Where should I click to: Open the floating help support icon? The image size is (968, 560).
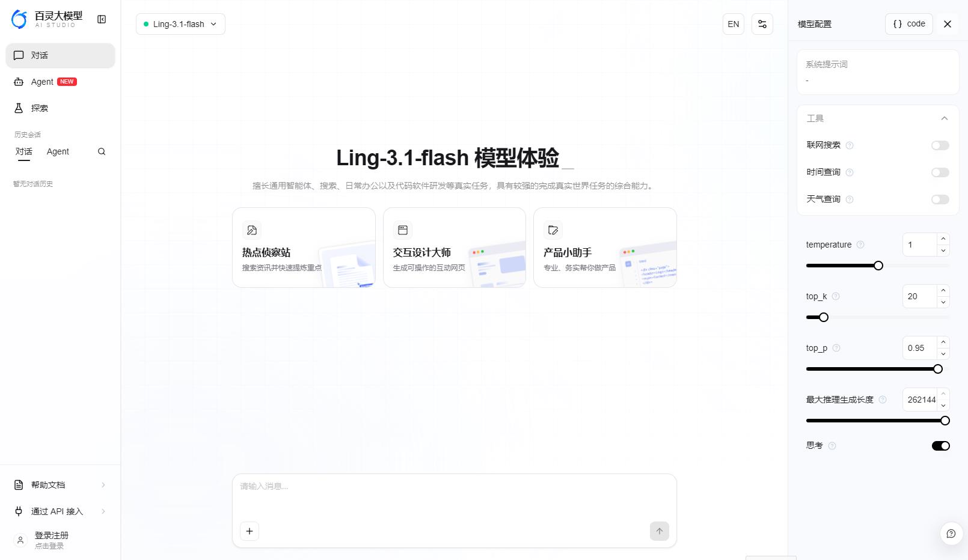951,534
